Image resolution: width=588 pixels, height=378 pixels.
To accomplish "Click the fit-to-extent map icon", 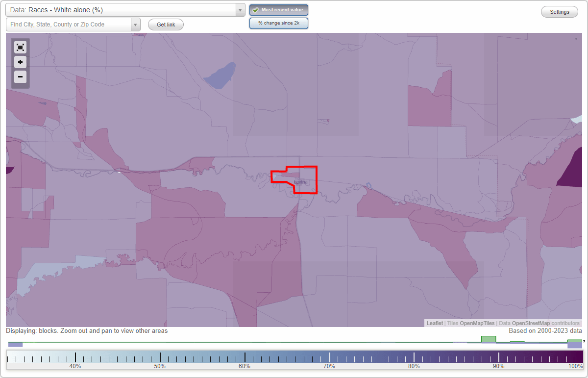I will (x=20, y=47).
